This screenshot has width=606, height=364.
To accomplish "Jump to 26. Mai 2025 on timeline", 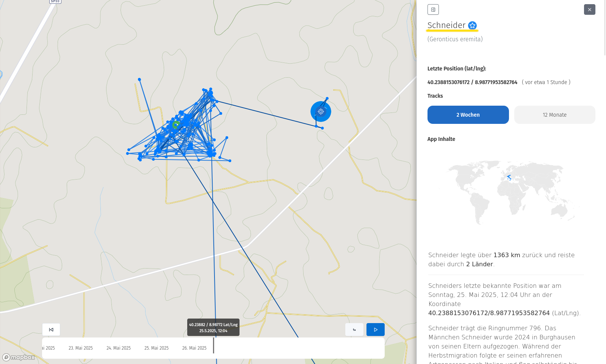I will [194, 348].
